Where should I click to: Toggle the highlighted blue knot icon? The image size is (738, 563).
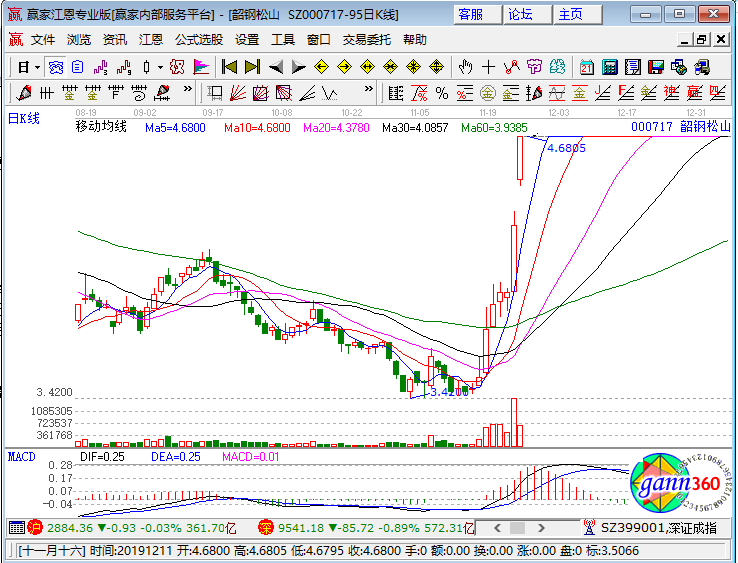[x=56, y=67]
